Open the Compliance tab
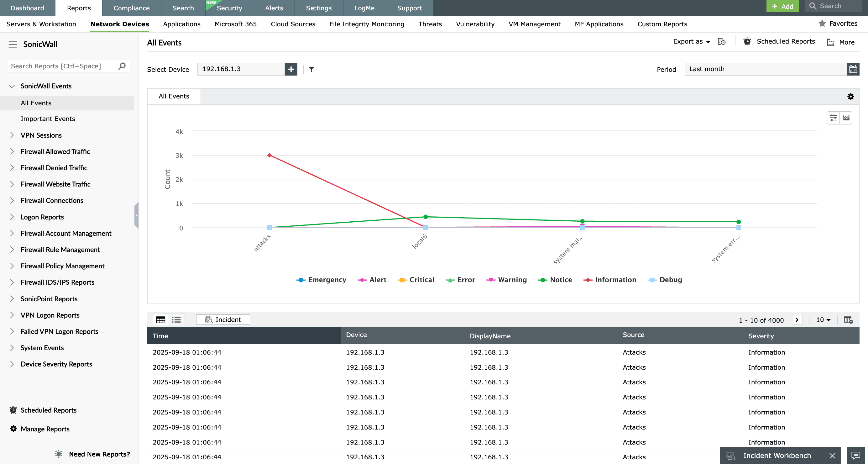The height and width of the screenshot is (464, 868). pyautogui.click(x=131, y=8)
